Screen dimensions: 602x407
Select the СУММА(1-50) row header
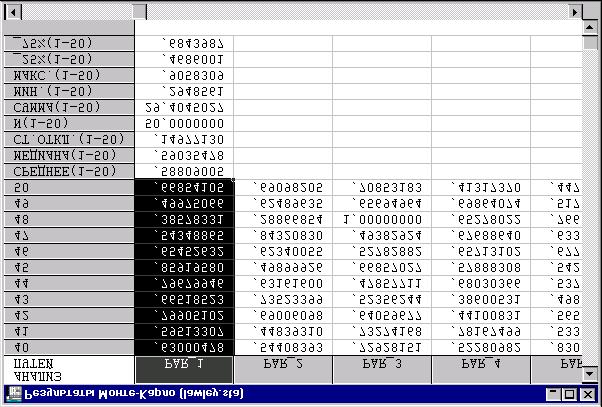69,107
